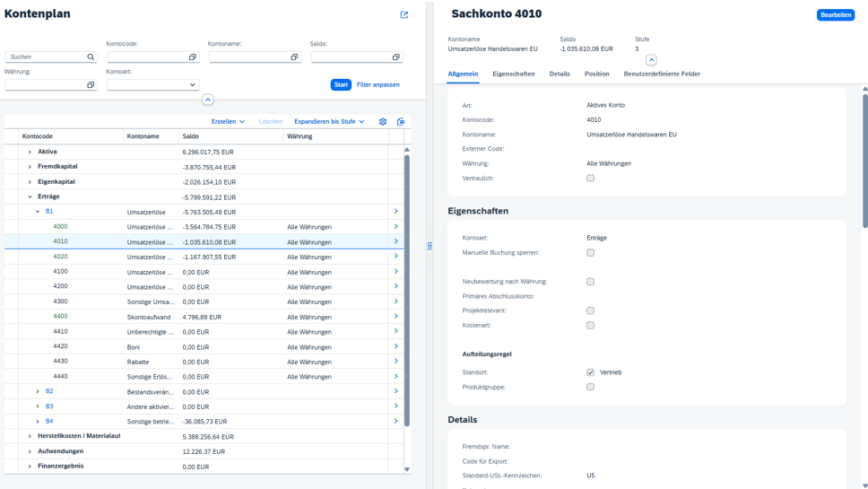Click the share icon beside Kontenplan title
This screenshot has height=489, width=868.
404,15
